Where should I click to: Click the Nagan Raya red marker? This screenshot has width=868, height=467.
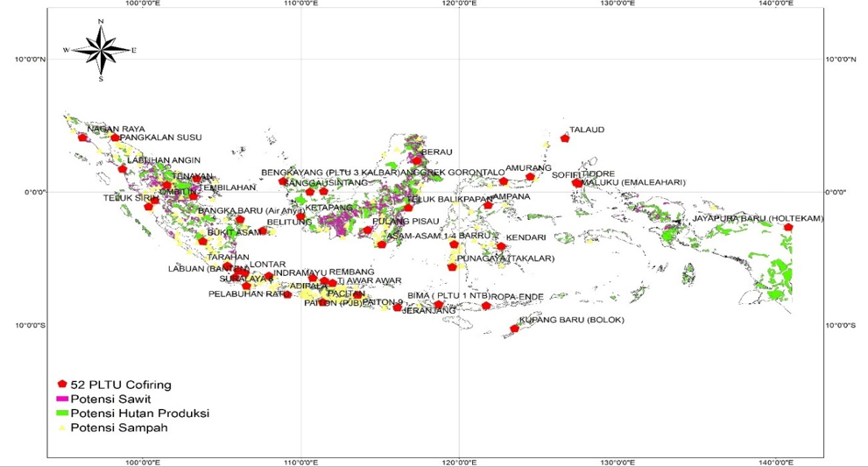pyautogui.click(x=83, y=138)
